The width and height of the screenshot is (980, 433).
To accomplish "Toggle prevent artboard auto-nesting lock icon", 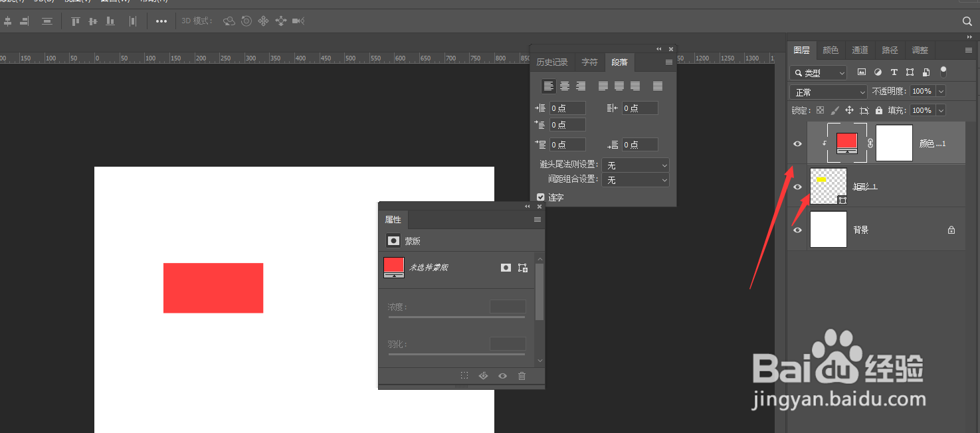I will click(x=864, y=110).
